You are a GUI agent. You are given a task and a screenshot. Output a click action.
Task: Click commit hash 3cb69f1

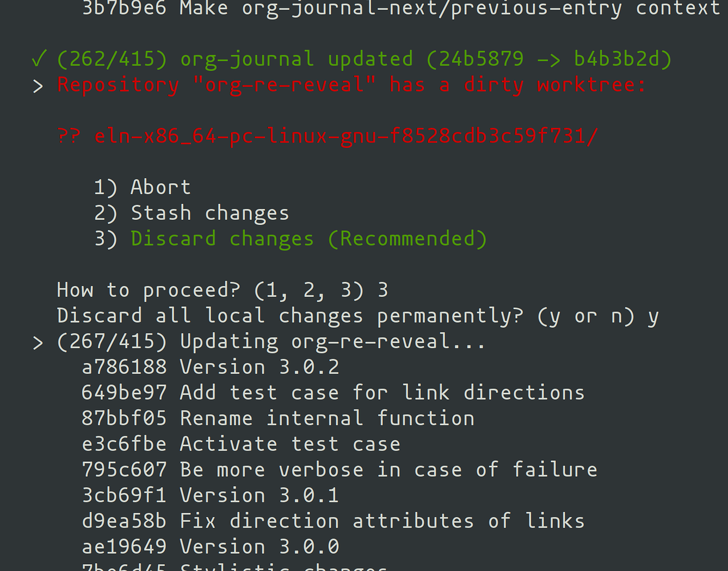pyautogui.click(x=124, y=496)
